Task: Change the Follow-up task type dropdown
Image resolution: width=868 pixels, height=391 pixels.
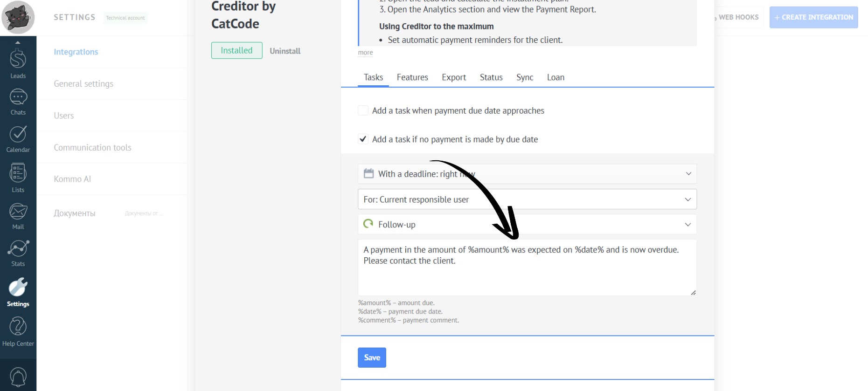Action: 527,225
